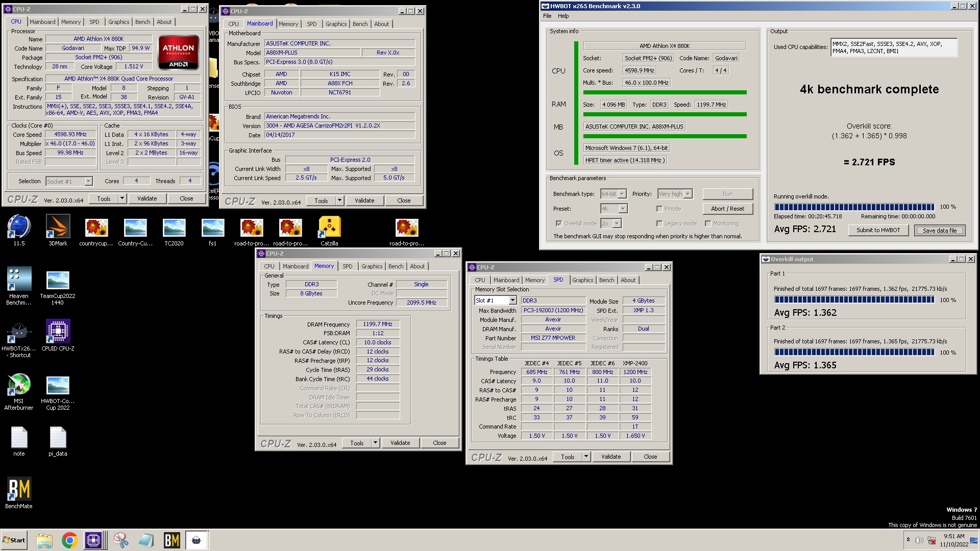Open the Heaven Benchmark shortcut
Image resolution: width=980 pixels, height=551 pixels.
19,286
